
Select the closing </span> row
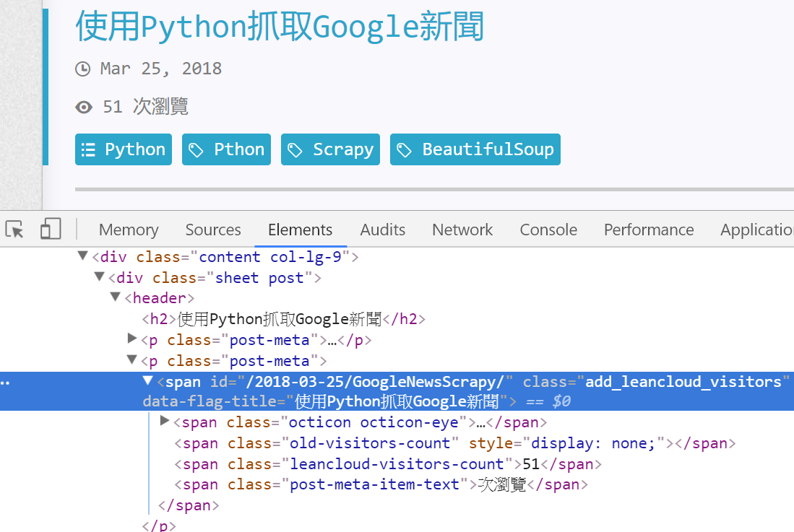pyautogui.click(x=189, y=505)
